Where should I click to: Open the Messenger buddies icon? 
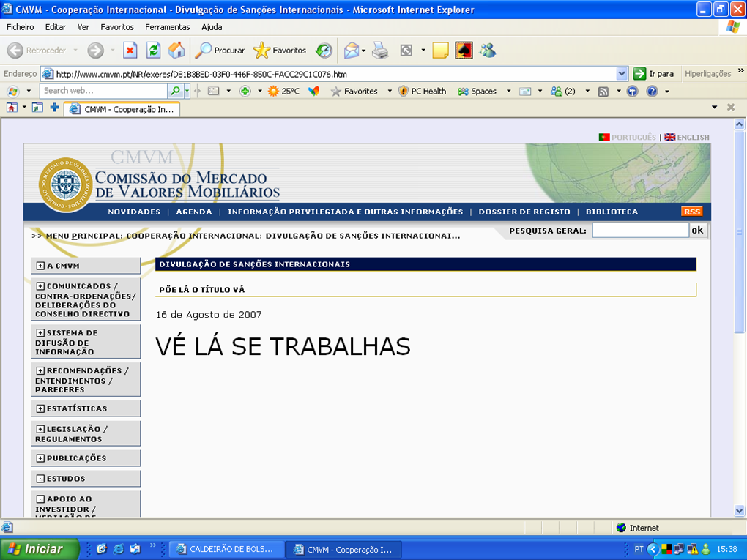[x=487, y=51]
